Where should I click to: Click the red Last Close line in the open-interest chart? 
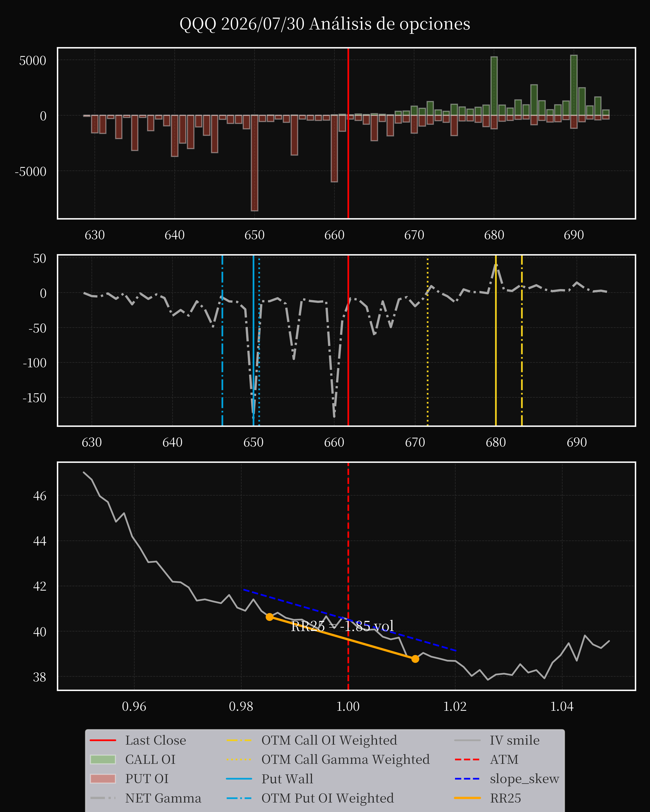(348, 133)
